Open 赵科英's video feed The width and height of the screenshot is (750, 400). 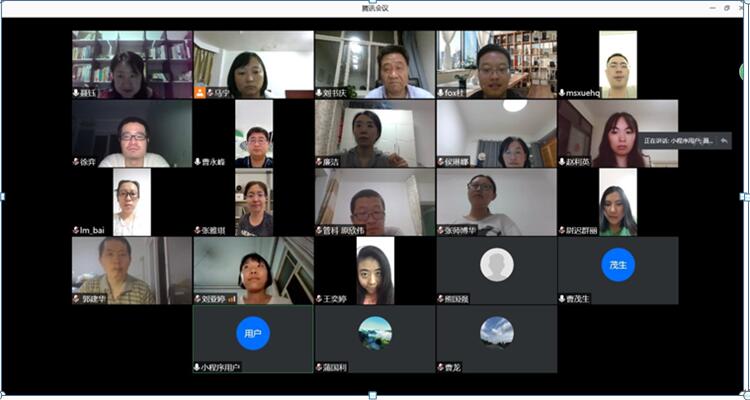click(618, 132)
